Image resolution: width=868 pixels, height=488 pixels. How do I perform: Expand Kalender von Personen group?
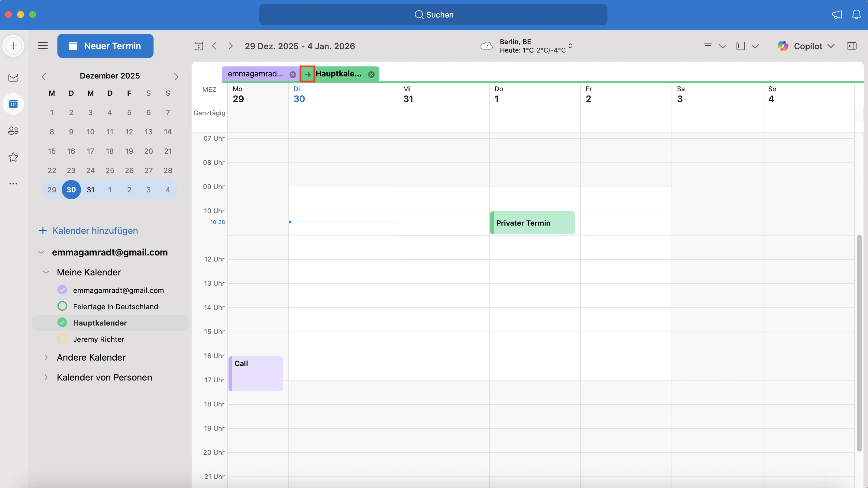click(46, 377)
